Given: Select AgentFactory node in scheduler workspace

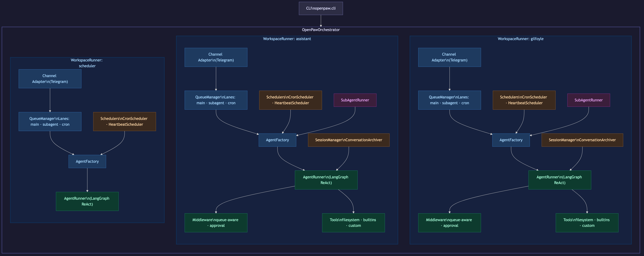Looking at the screenshot, I should click(87, 161).
